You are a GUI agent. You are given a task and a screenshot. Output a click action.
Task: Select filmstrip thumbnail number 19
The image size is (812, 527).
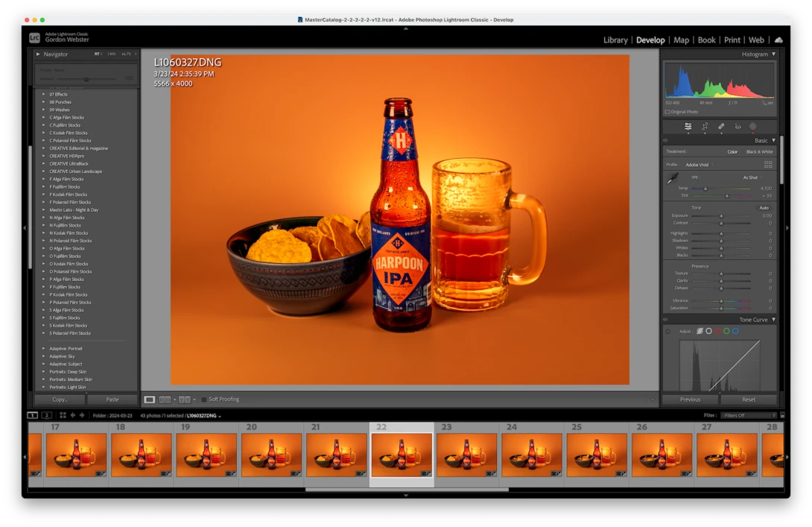pos(206,455)
